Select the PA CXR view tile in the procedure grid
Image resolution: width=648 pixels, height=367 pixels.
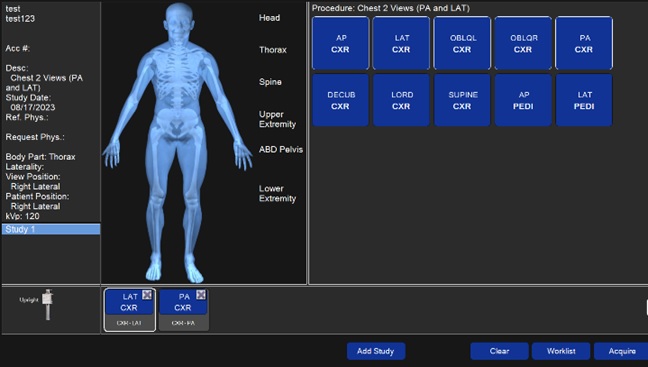(584, 43)
